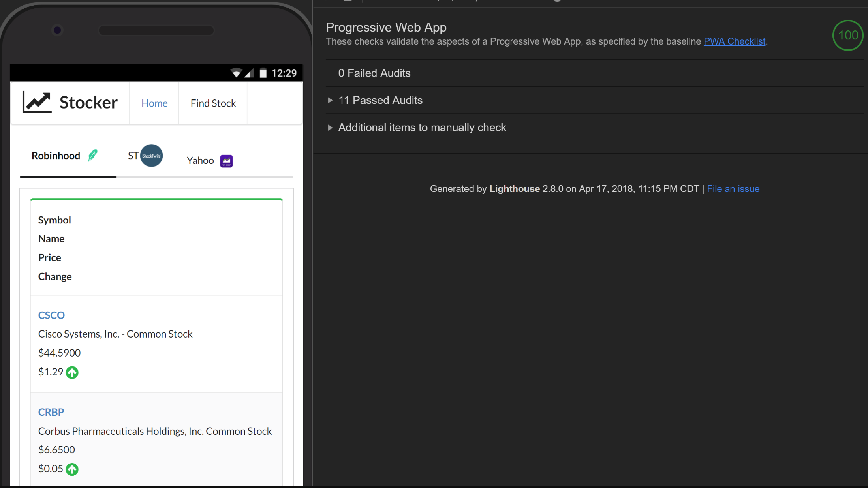This screenshot has height=488, width=868.
Task: Click the green up arrow beside $1.29
Action: (x=72, y=372)
